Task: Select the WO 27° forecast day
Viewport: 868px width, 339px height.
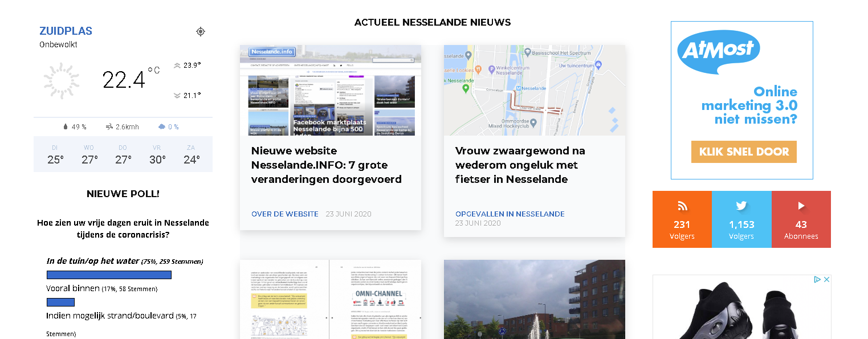Action: pyautogui.click(x=89, y=155)
